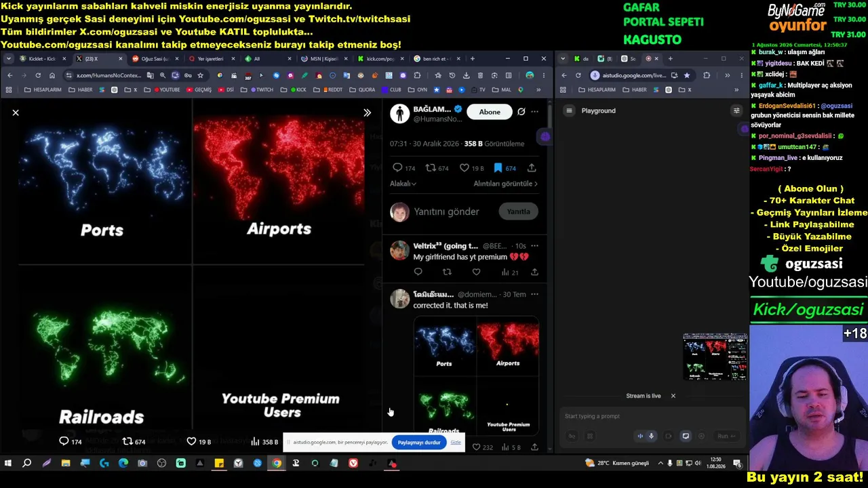The width and height of the screenshot is (868, 488).
Task: Reload the X page in left browser
Action: [38, 75]
